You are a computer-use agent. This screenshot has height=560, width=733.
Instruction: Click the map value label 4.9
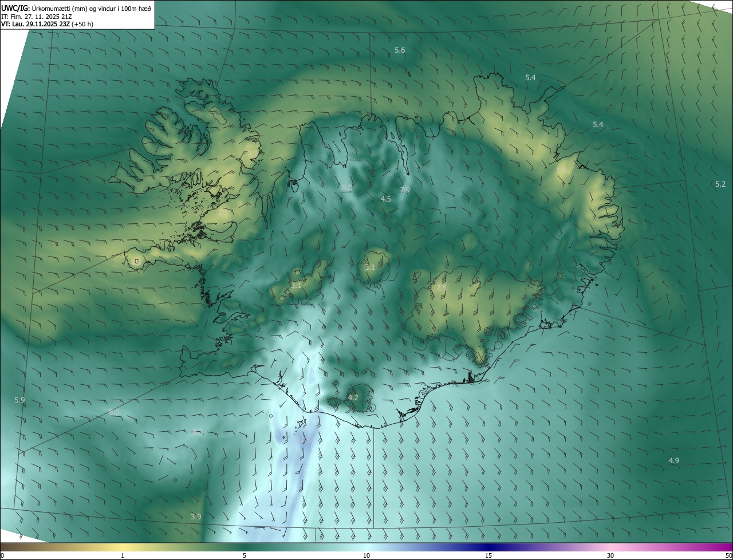click(x=673, y=460)
